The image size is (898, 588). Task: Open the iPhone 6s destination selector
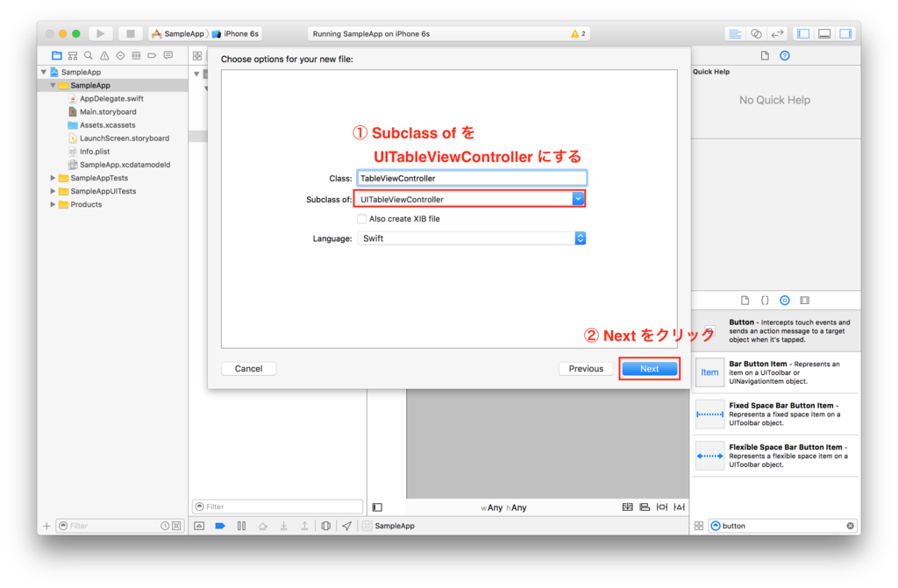tap(236, 34)
